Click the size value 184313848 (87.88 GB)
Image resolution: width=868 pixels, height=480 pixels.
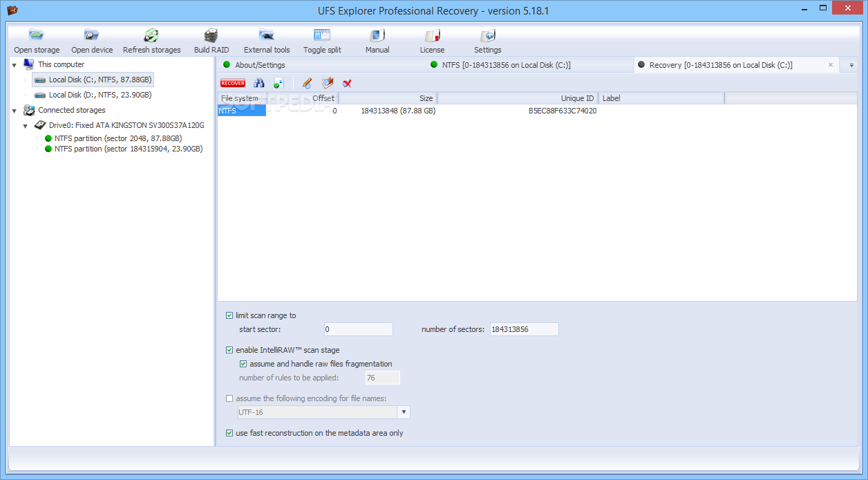tap(398, 111)
